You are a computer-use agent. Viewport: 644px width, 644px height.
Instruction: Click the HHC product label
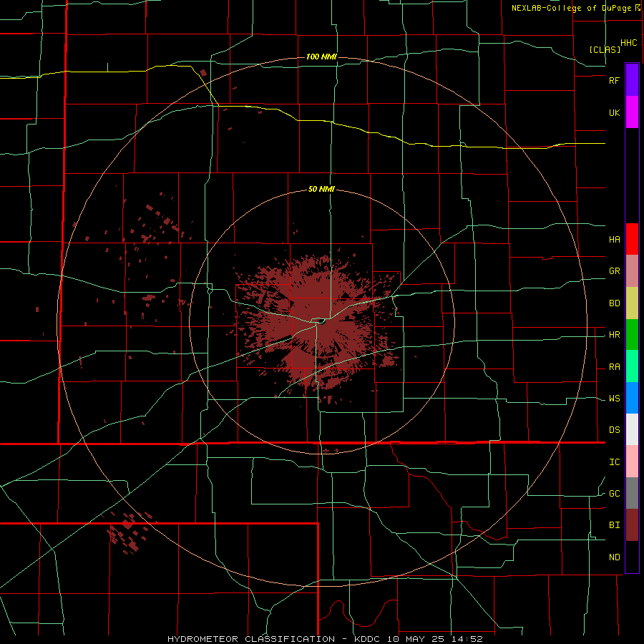click(628, 43)
